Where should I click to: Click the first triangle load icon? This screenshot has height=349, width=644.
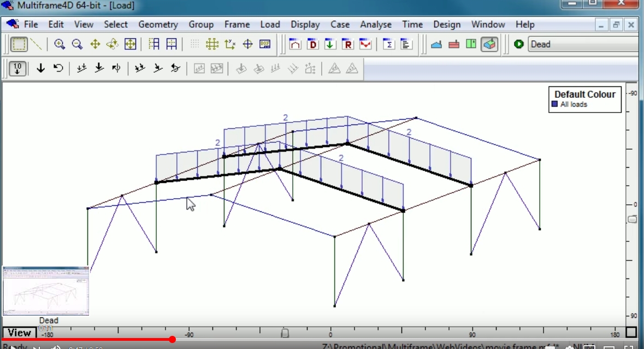334,68
